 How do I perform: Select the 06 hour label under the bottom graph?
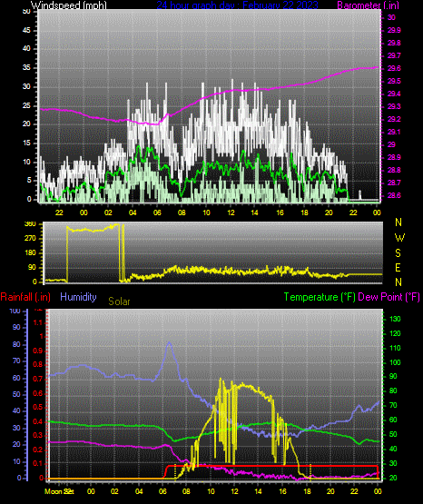162,491
